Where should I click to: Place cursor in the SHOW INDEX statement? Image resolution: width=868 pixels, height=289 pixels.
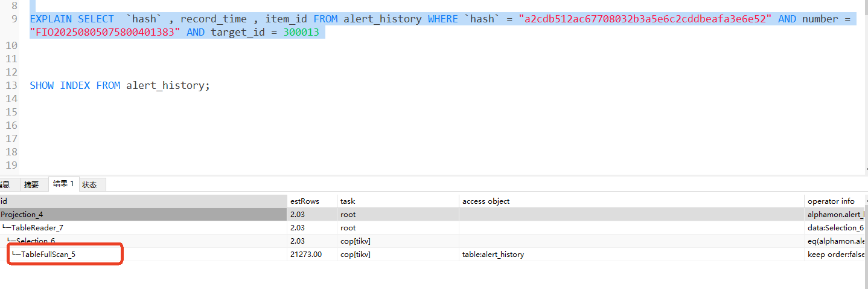pyautogui.click(x=120, y=85)
